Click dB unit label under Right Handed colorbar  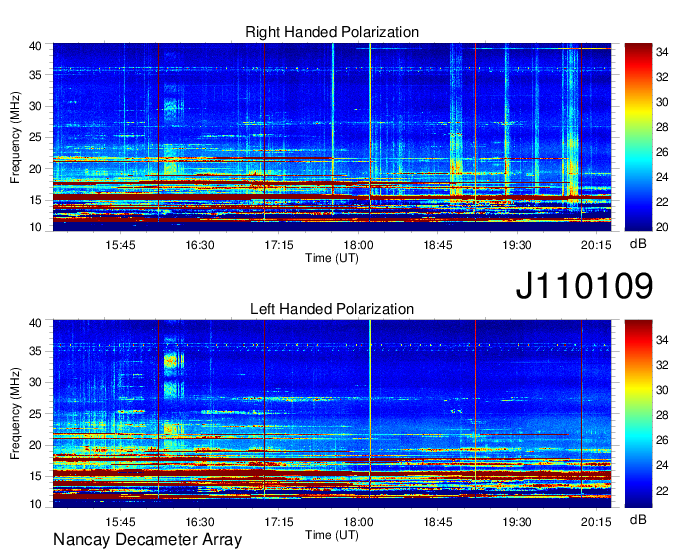click(x=638, y=244)
